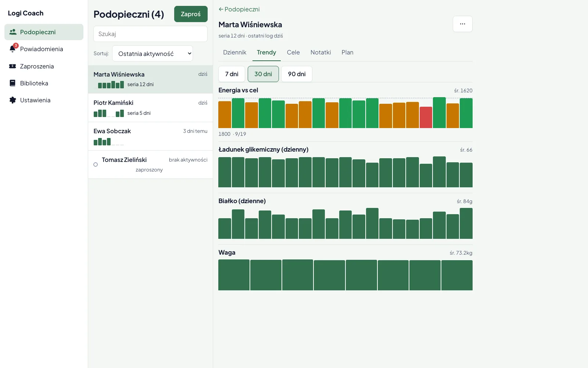Open the more options ellipsis button

tap(463, 24)
